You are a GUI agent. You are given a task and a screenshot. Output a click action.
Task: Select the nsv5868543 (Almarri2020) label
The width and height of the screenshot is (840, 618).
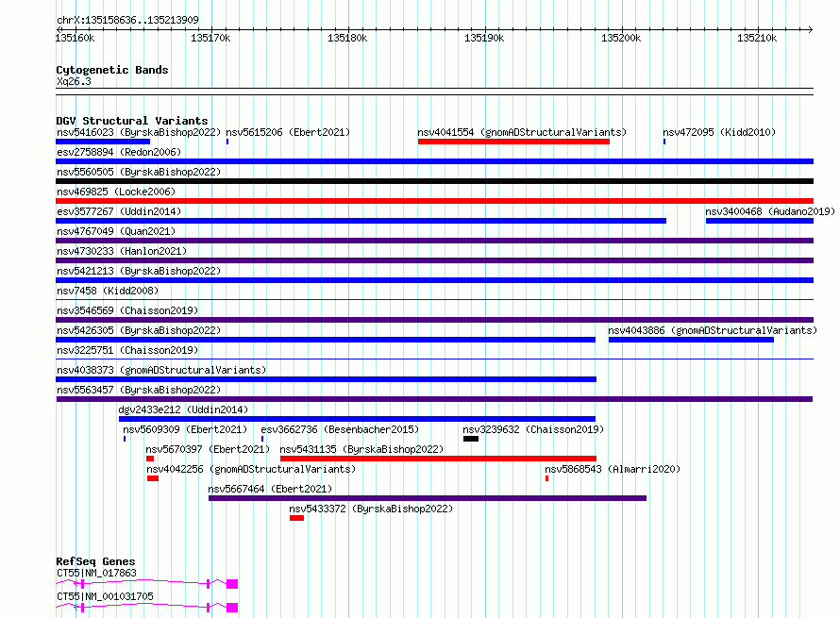(x=613, y=469)
